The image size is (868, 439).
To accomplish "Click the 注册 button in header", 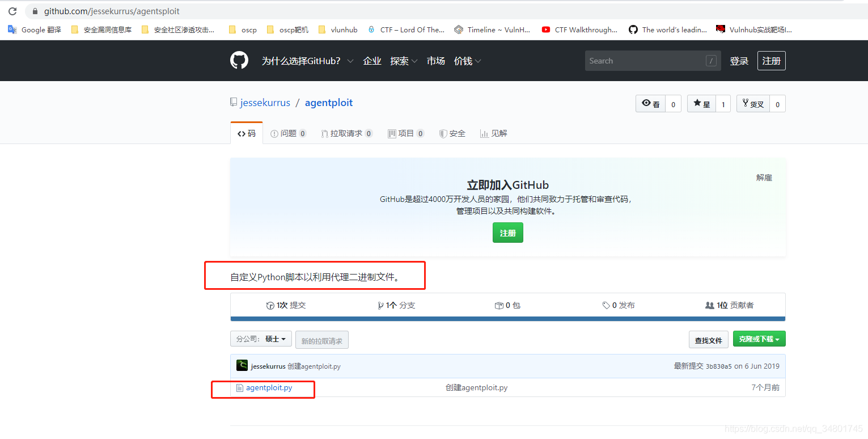I will [771, 61].
